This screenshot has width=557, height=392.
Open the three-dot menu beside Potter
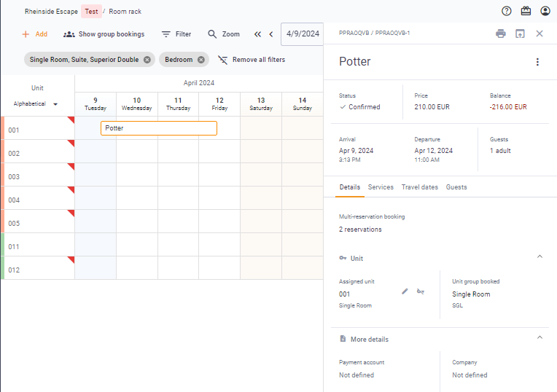click(x=537, y=62)
